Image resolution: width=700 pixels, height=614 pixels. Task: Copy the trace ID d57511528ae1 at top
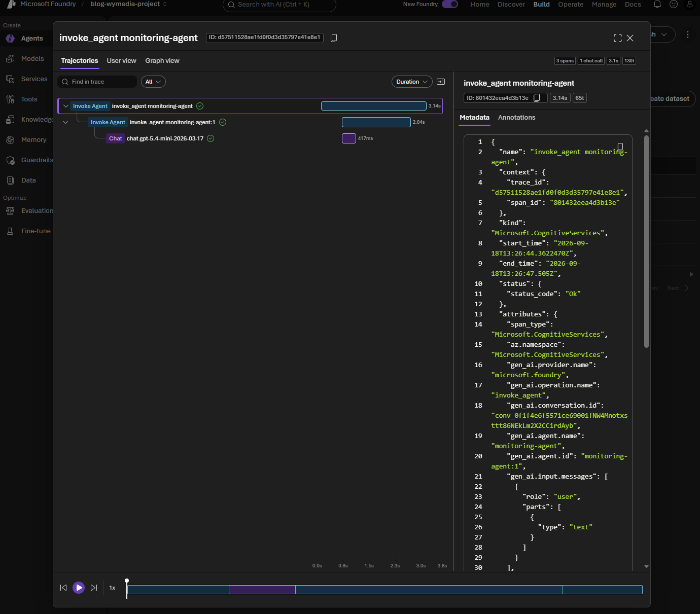(334, 38)
